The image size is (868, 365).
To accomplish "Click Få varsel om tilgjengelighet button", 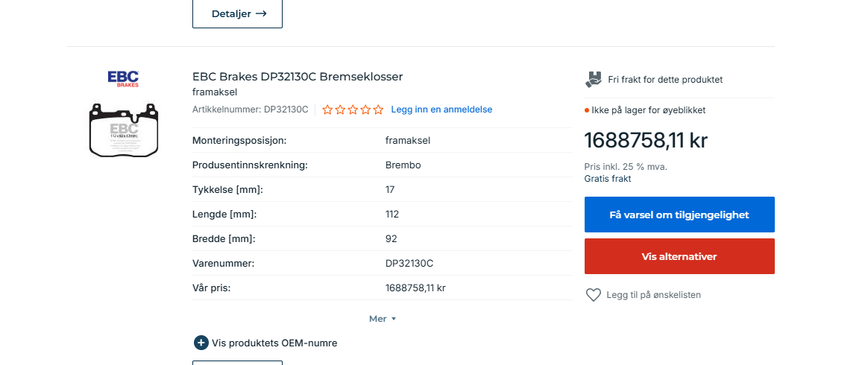I will (679, 215).
